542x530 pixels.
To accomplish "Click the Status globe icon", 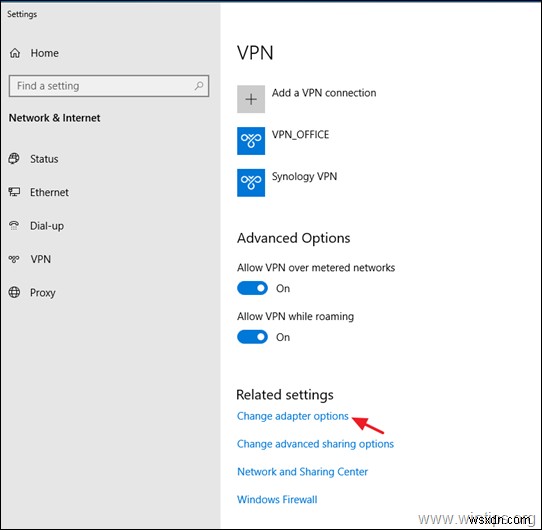I will click(x=14, y=159).
